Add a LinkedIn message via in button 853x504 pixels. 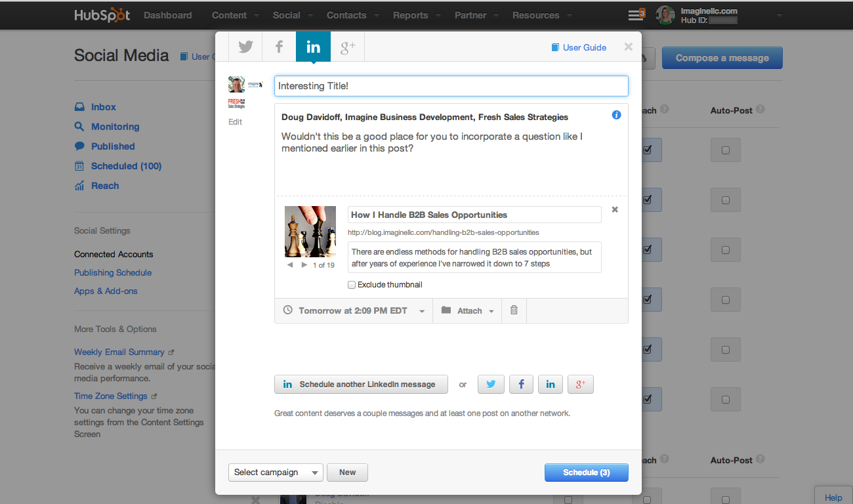551,385
